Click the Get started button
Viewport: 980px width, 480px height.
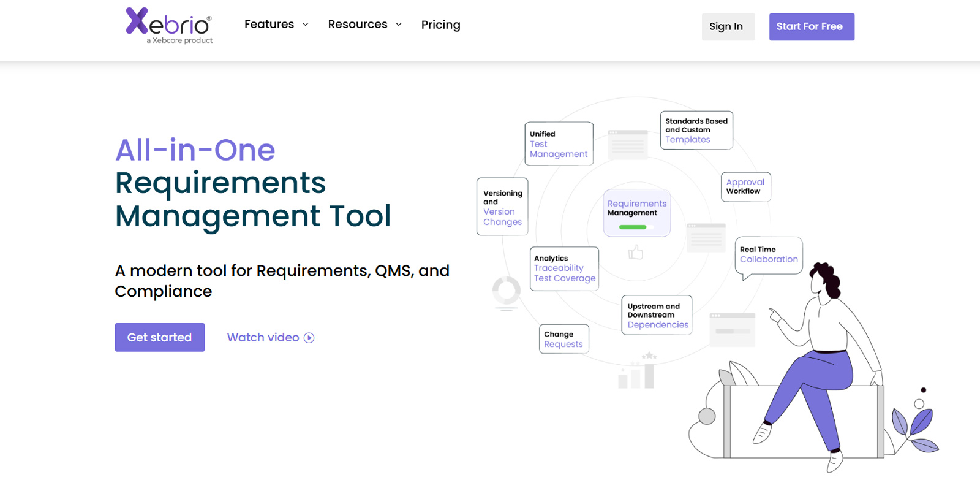pyautogui.click(x=159, y=337)
